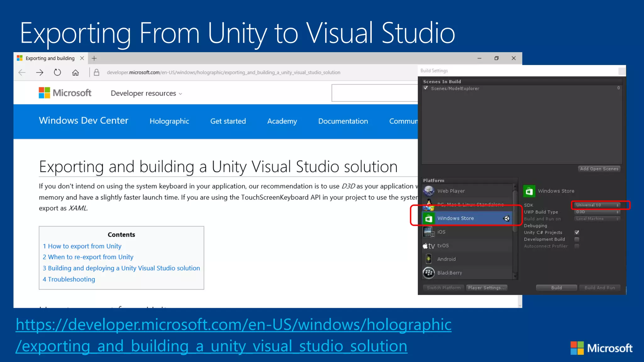Select the iOS platform row

point(467,232)
